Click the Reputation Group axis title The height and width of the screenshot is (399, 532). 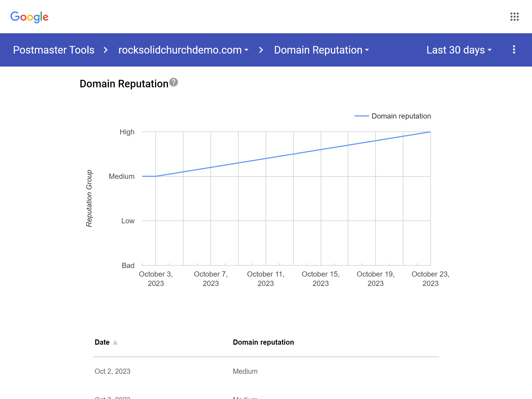pyautogui.click(x=89, y=198)
